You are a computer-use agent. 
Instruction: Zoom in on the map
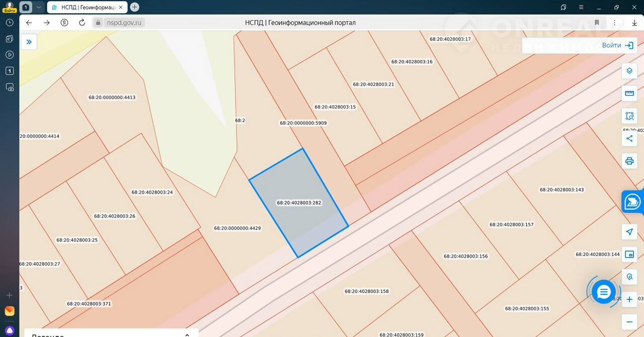(x=629, y=300)
